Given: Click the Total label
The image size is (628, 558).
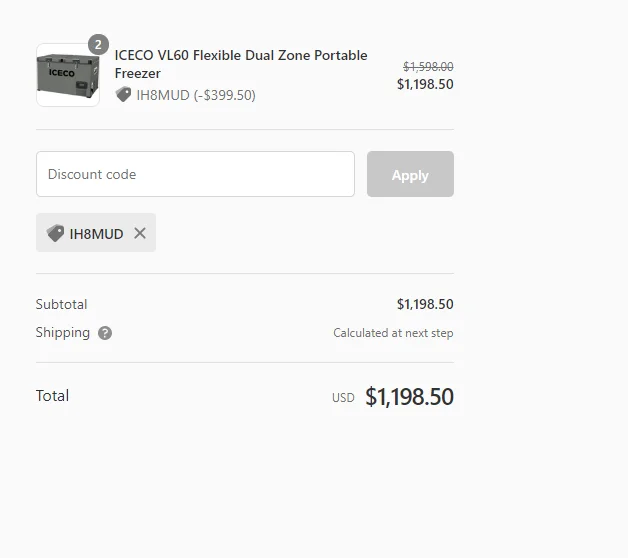Looking at the screenshot, I should [52, 396].
